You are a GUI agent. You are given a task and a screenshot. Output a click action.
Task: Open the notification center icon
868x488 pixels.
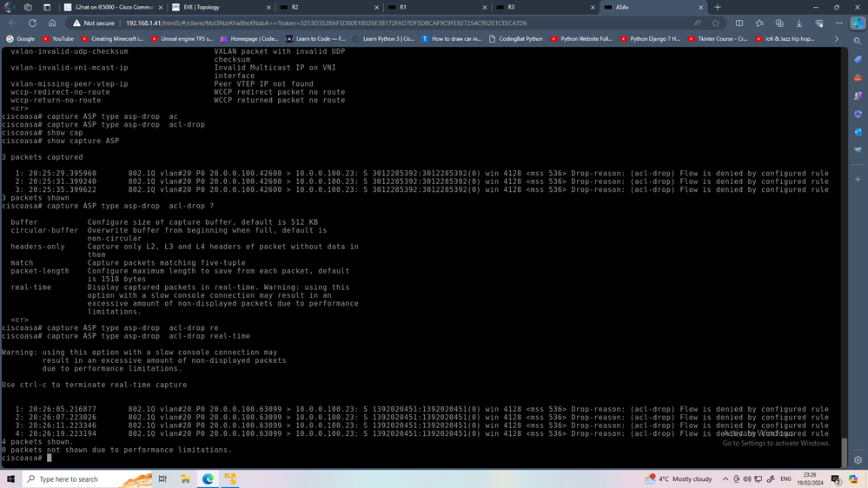837,479
